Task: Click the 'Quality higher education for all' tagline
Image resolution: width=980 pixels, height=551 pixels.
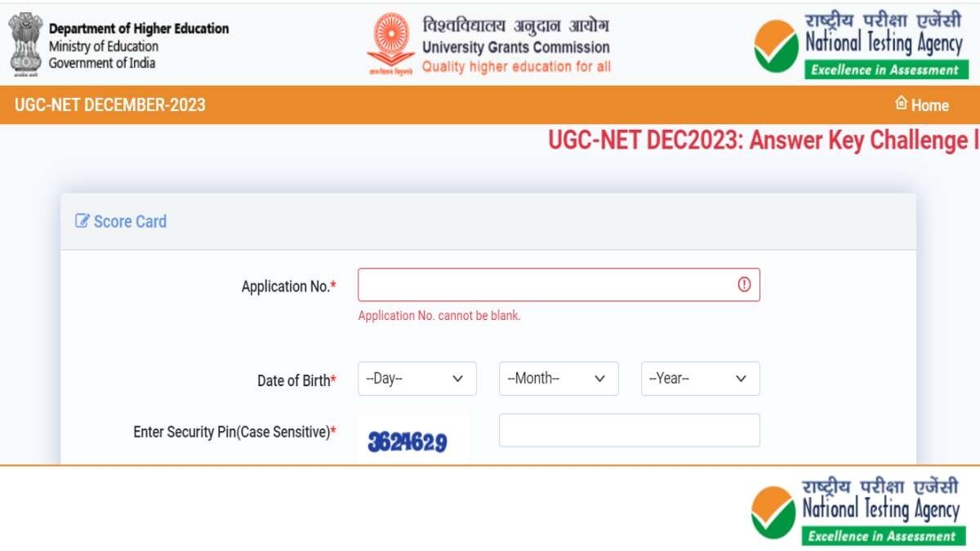Action: 516,67
